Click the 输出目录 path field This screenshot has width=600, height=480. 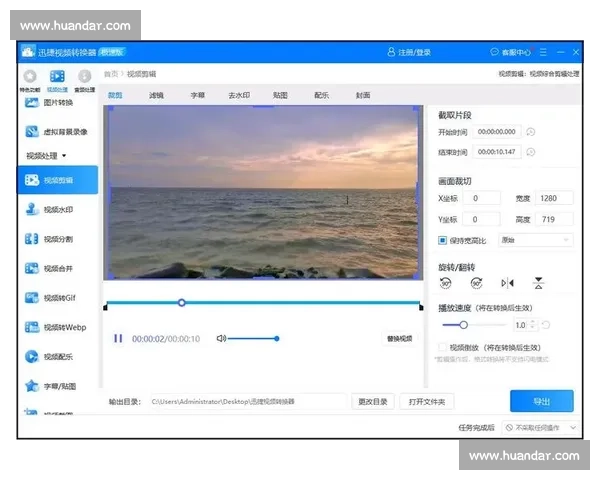point(248,402)
